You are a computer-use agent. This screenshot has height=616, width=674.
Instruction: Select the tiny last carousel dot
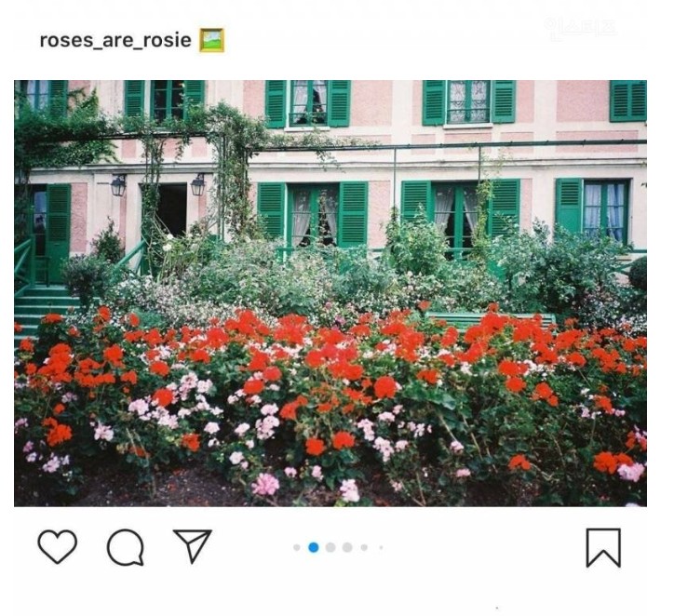click(381, 547)
